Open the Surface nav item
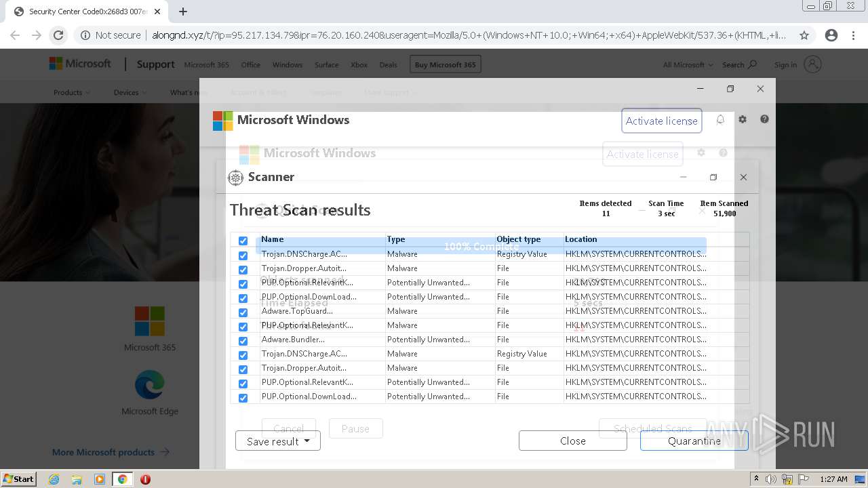 pyautogui.click(x=326, y=65)
